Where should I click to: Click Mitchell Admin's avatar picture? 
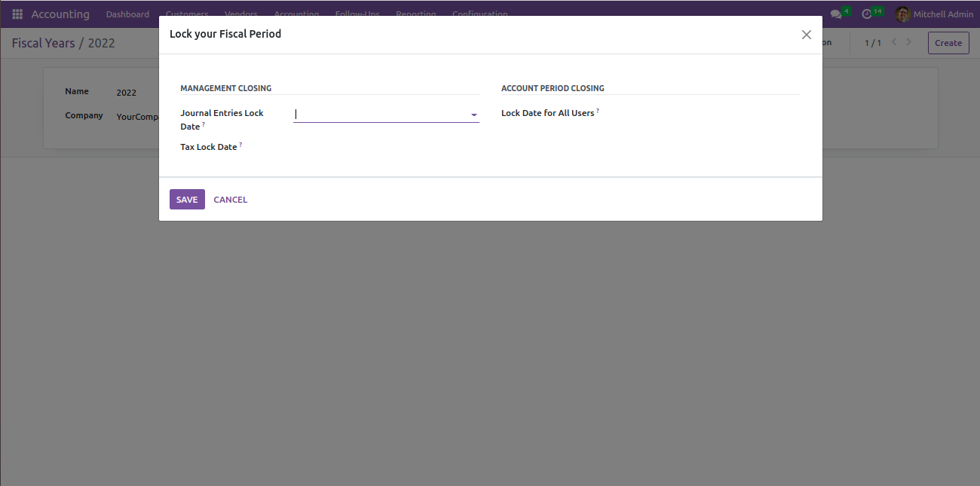(x=902, y=14)
